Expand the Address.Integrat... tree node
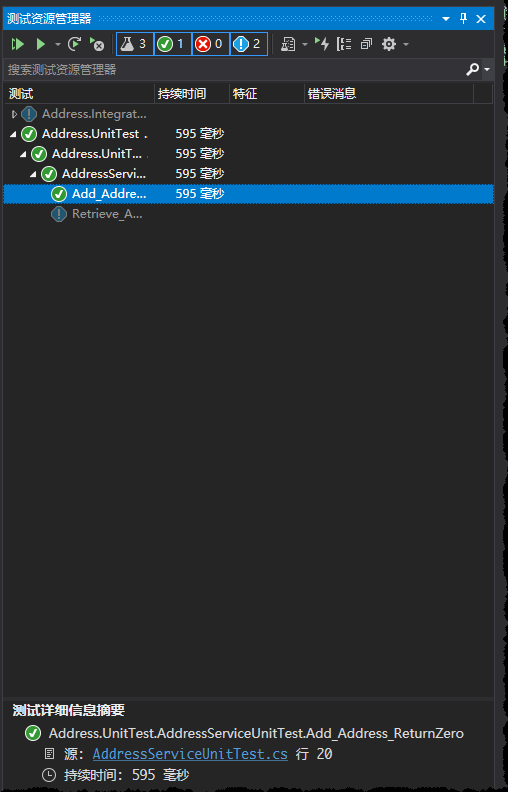Viewport: 508px width, 792px height. click(x=14, y=114)
